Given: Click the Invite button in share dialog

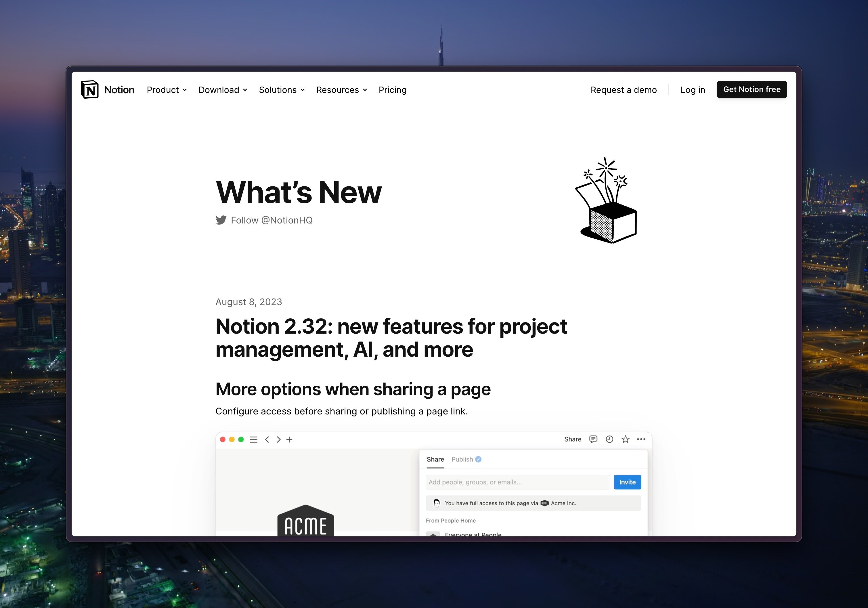Looking at the screenshot, I should (627, 481).
